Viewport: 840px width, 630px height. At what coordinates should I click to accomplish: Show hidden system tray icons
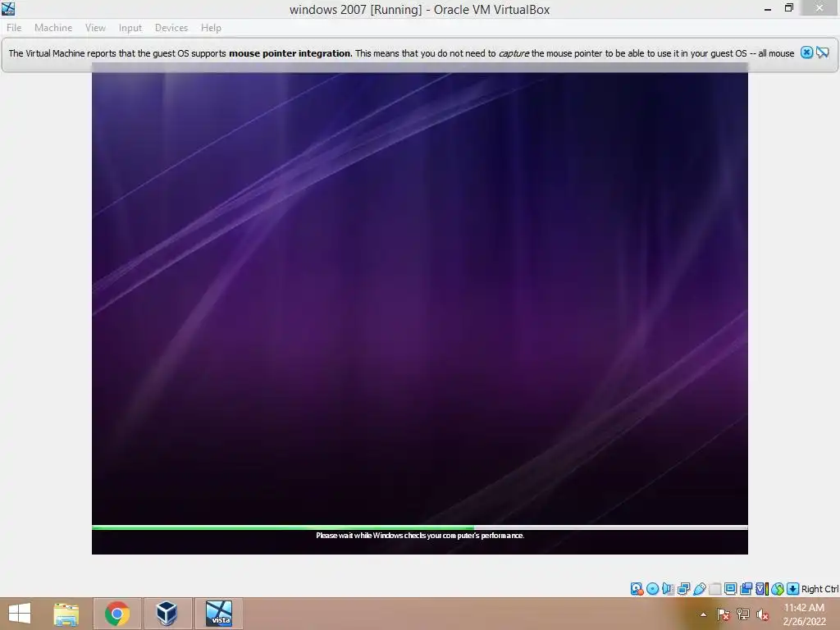703,615
